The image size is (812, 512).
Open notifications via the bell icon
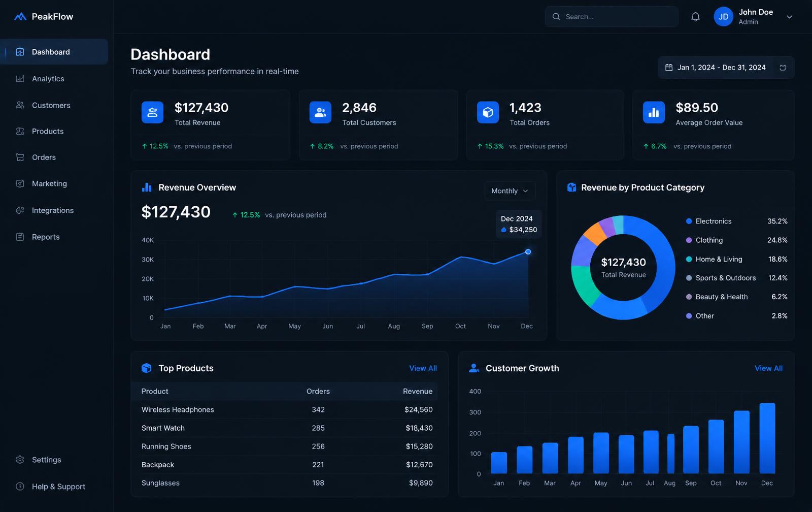click(695, 17)
